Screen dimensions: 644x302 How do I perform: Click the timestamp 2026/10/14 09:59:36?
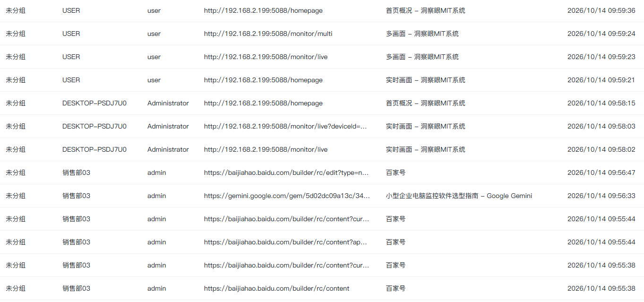tap(601, 10)
